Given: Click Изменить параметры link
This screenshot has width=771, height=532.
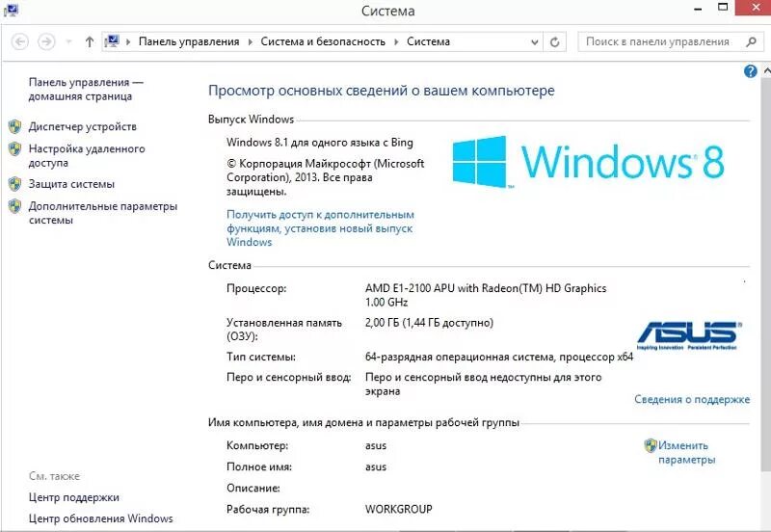Looking at the screenshot, I should click(x=686, y=452).
